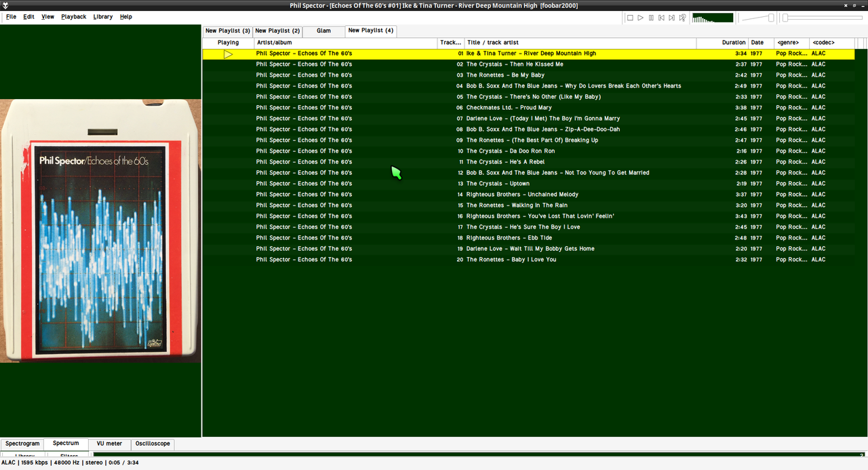Viewport: 868px width, 470px height.
Task: Adjust the volume slider knob
Action: [770, 18]
